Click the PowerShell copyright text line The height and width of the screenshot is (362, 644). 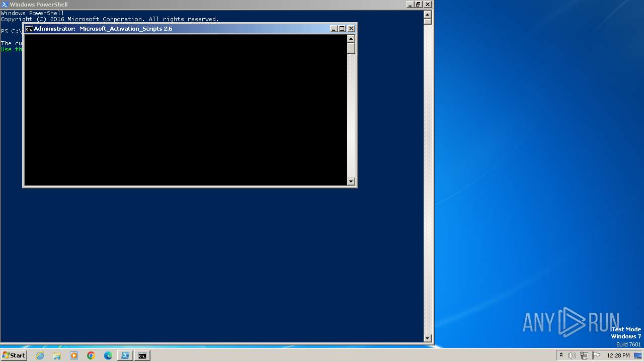pyautogui.click(x=110, y=19)
